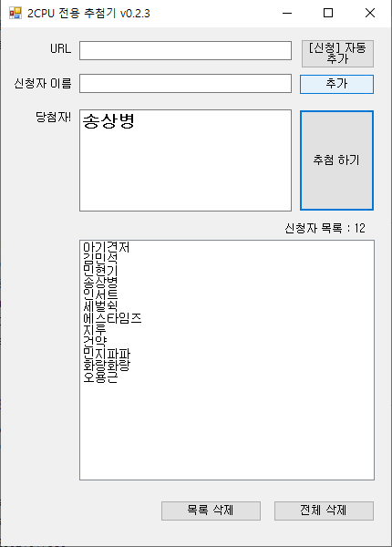392x547 pixels.
Task: Click the [신청] 자동 추가 button
Action: [x=337, y=54]
